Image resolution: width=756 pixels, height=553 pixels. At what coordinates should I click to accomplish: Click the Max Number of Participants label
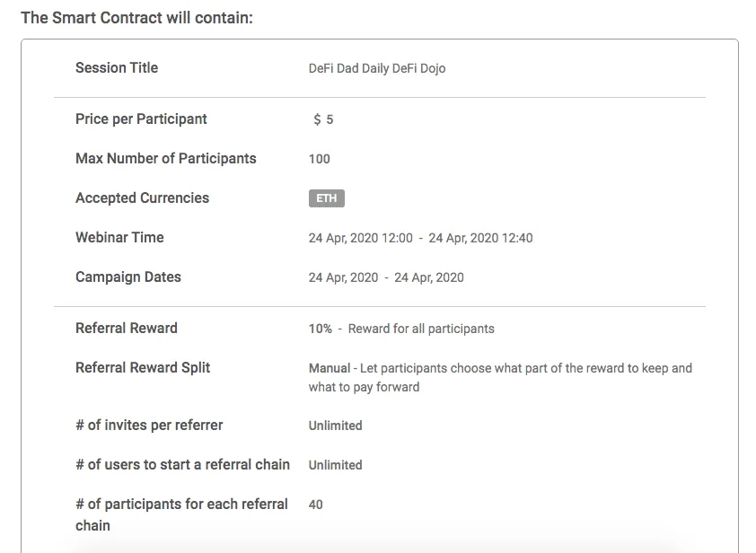click(x=166, y=159)
